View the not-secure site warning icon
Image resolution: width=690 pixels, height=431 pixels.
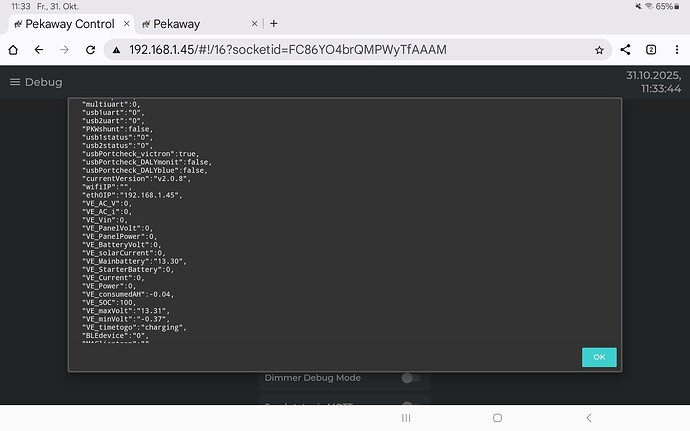(x=116, y=50)
